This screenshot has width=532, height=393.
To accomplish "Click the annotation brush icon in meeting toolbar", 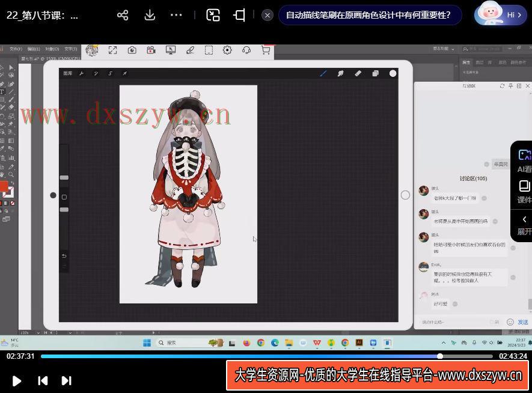I will tap(190, 50).
